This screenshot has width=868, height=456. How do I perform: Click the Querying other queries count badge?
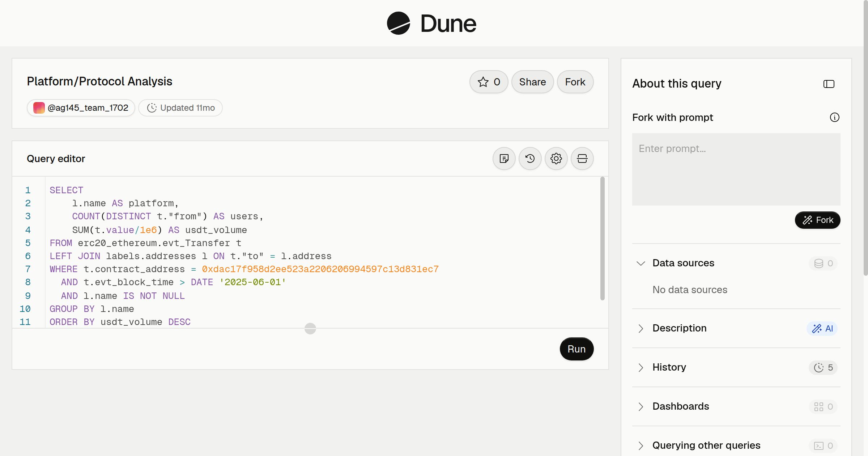coord(823,446)
